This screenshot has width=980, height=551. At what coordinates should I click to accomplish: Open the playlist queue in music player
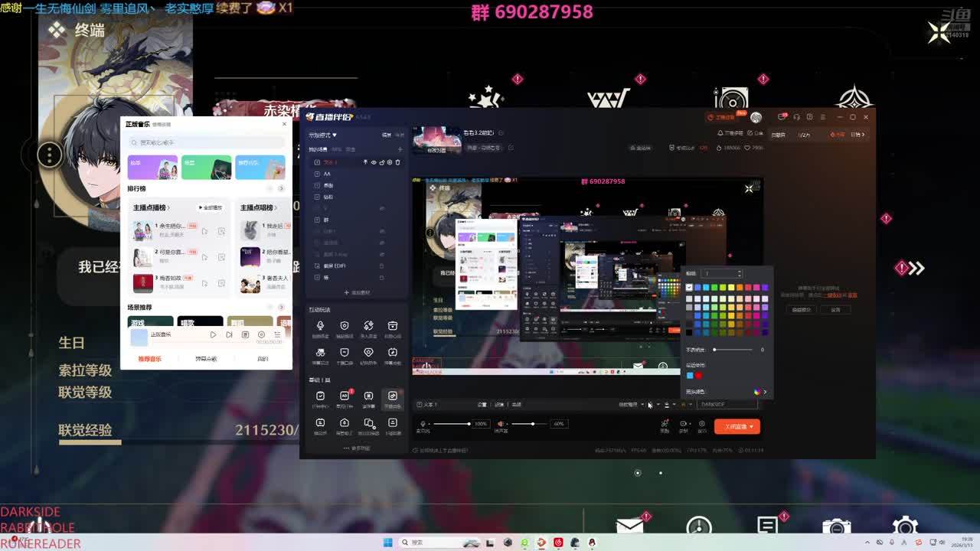point(277,334)
